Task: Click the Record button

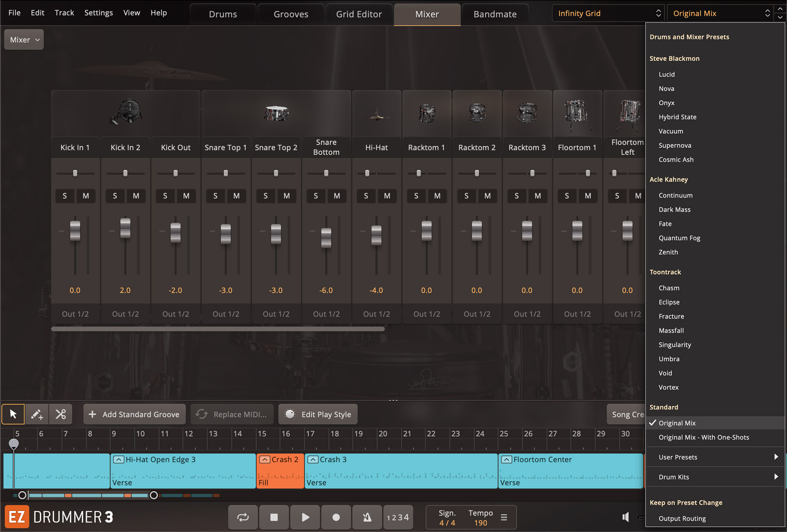Action: tap(336, 517)
